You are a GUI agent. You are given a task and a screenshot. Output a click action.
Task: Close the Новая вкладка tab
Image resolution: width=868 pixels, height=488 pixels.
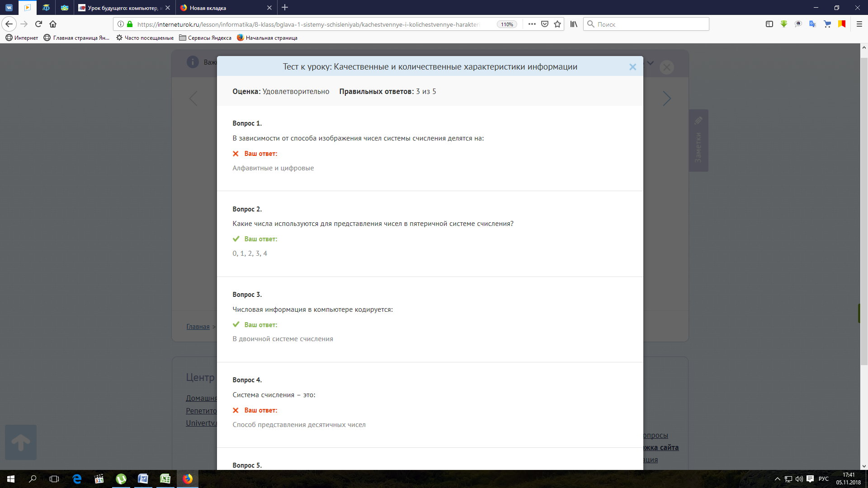pyautogui.click(x=269, y=8)
